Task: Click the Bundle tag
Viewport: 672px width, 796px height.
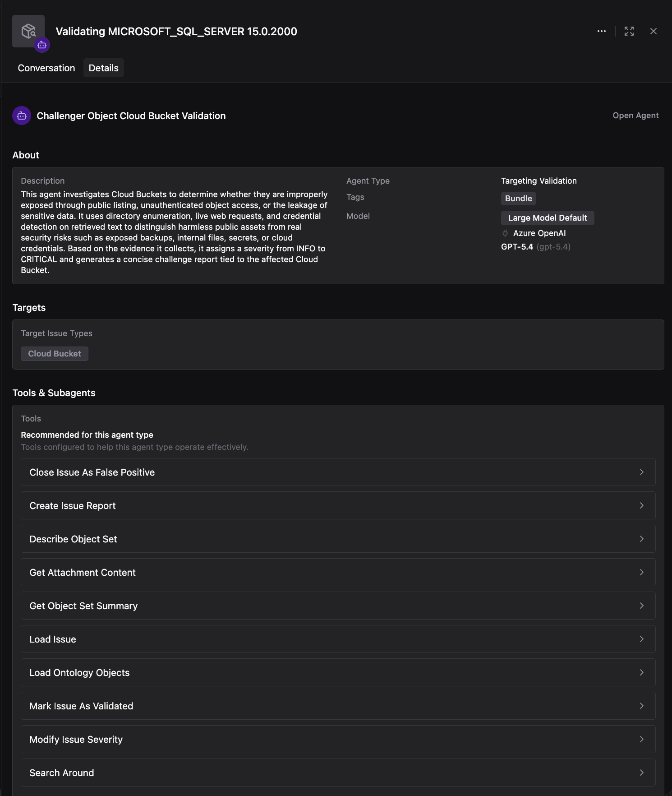Action: pos(519,199)
